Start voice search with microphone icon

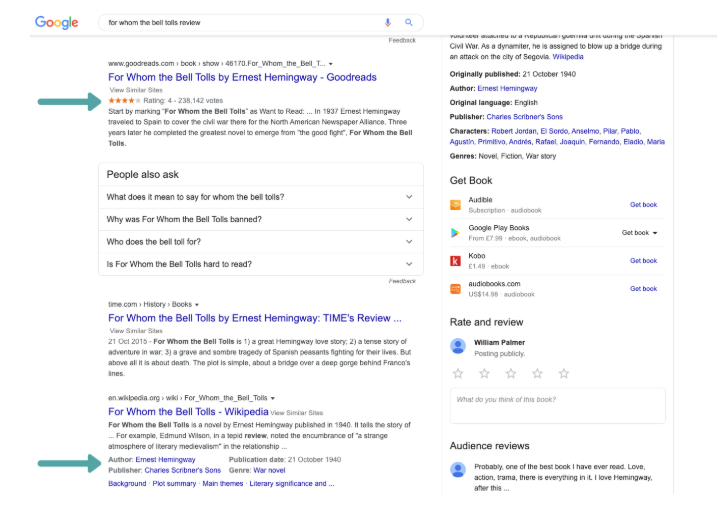388,22
